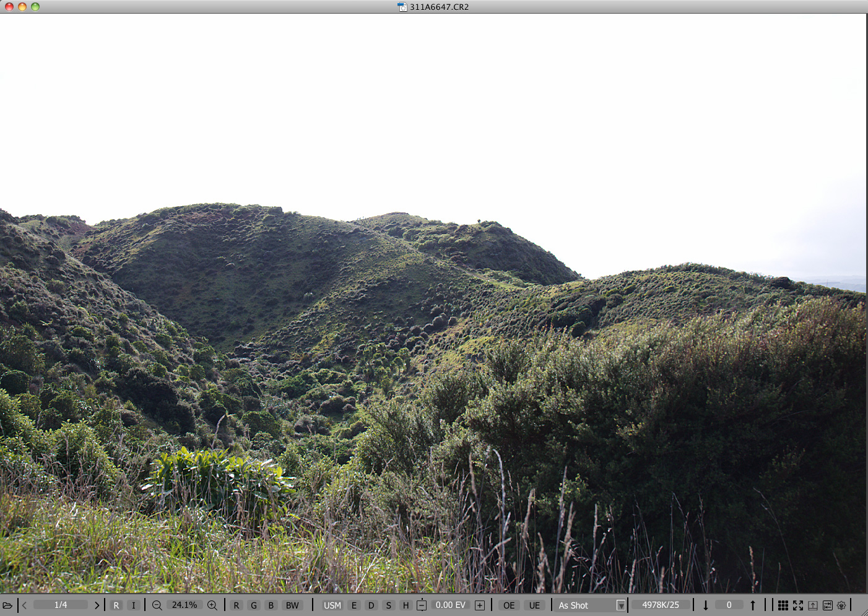This screenshot has width=868, height=616.
Task: Enter fullscreen mode
Action: click(x=797, y=605)
